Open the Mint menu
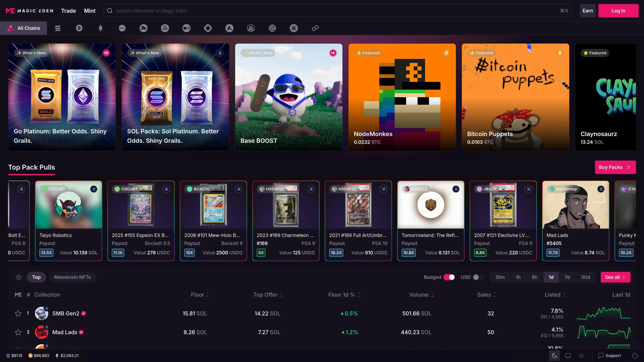644x362 pixels. tap(90, 11)
